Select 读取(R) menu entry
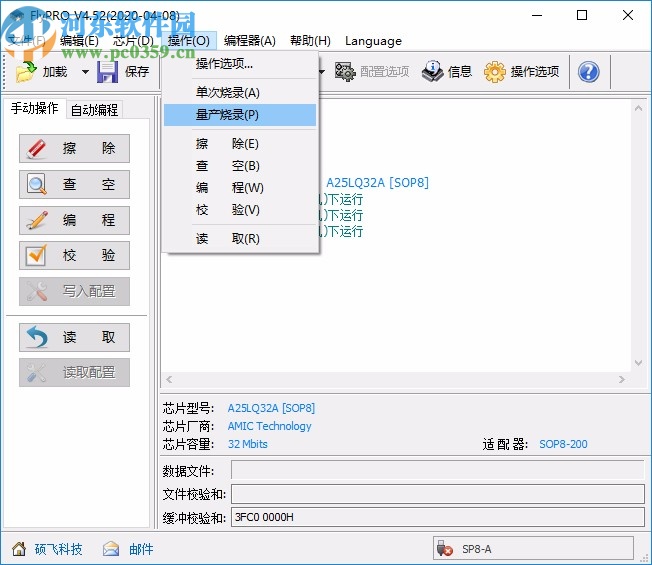This screenshot has width=652, height=565. point(240,239)
